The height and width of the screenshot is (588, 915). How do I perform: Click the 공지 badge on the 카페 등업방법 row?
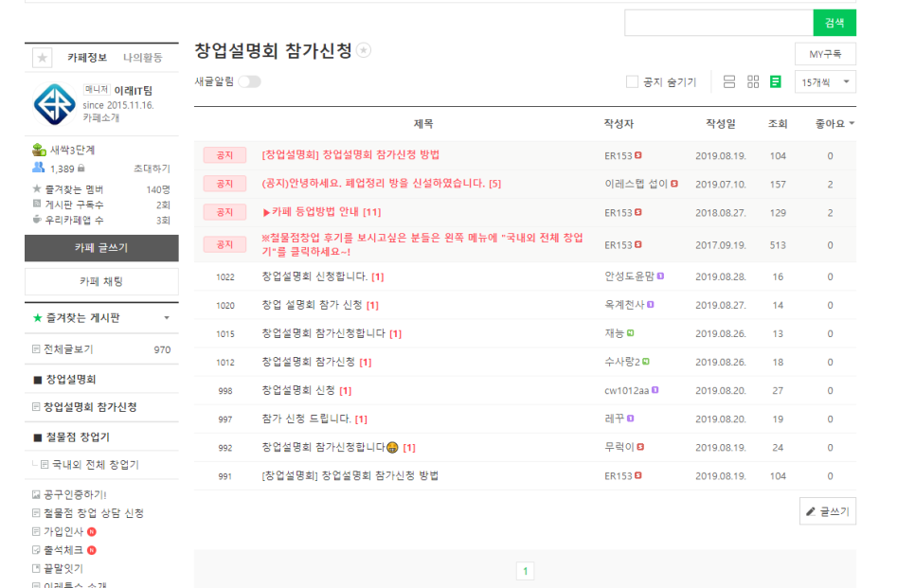click(224, 212)
